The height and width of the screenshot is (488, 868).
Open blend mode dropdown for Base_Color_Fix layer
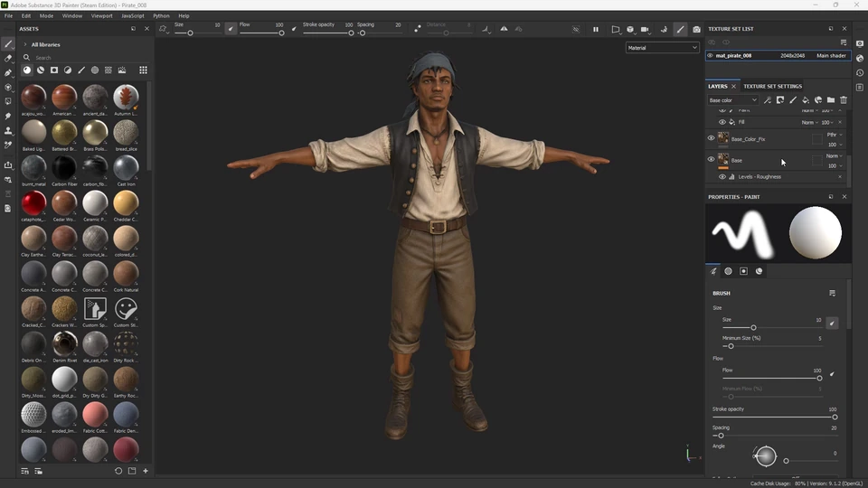tap(835, 135)
